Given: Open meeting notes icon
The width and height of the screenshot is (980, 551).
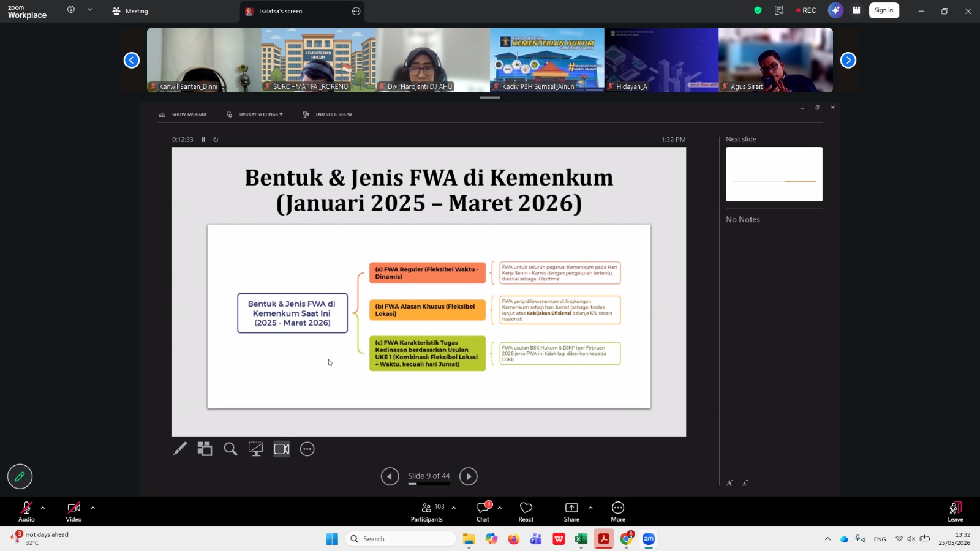Looking at the screenshot, I should click(x=779, y=10).
